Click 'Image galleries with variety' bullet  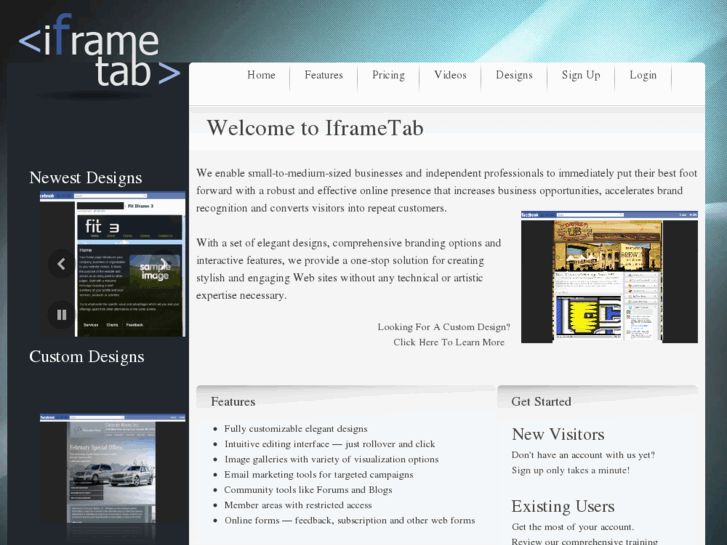[332, 460]
